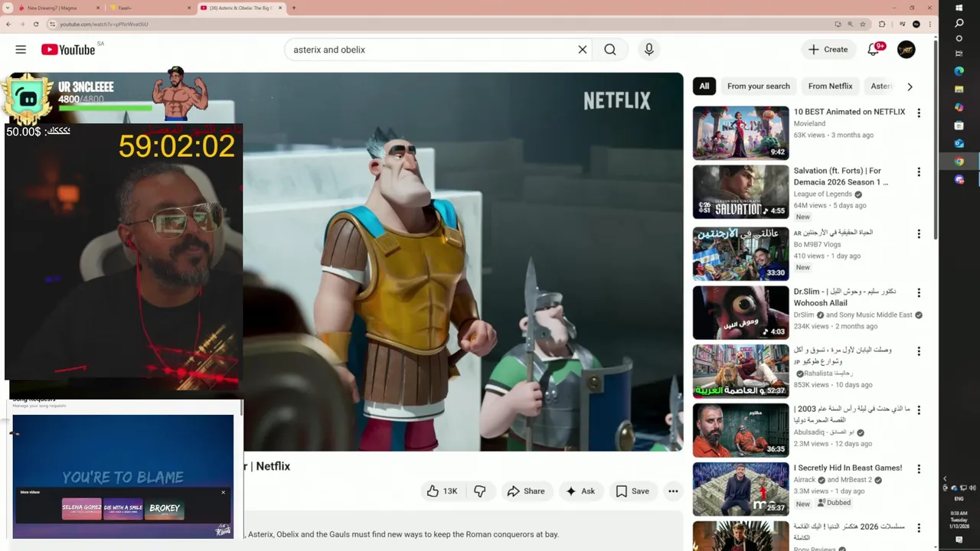This screenshot has height=551, width=980.
Task: Like the video with thumbs up
Action: [x=442, y=491]
